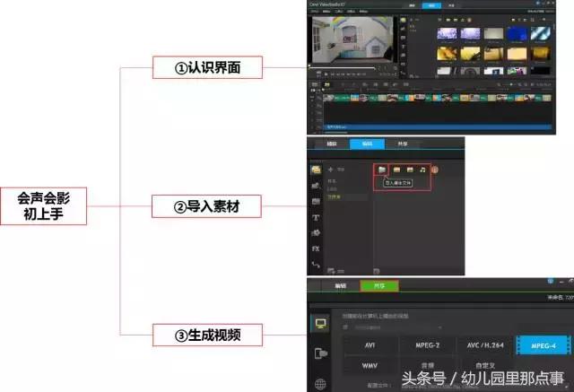The image size is (574, 392).
Task: Click the orange circular icon beside the music note
Action: 435,170
